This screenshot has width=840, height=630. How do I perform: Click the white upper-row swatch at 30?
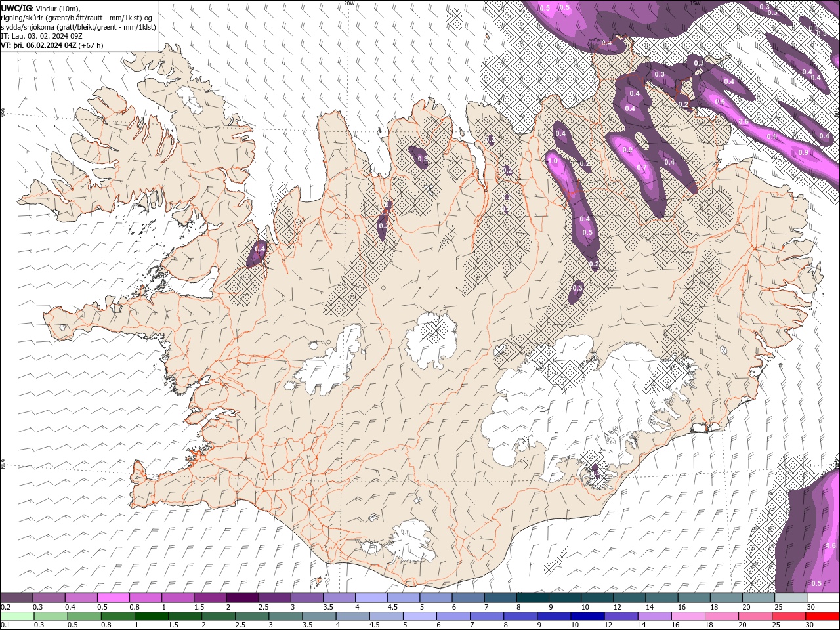point(823,598)
